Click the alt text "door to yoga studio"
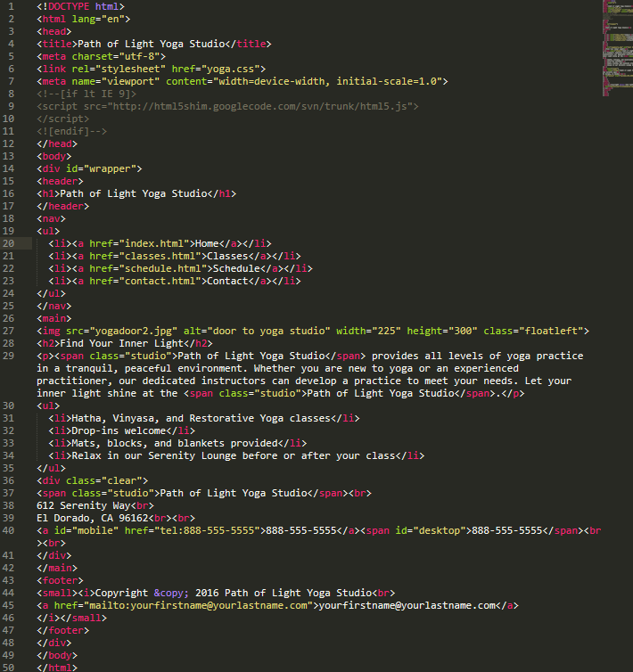This screenshot has width=633, height=672. coord(269,331)
